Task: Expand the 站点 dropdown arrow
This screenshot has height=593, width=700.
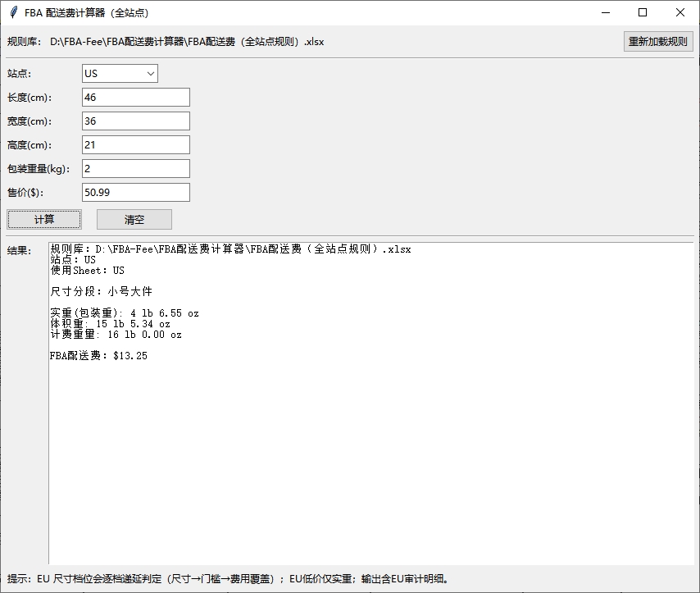Action: [x=151, y=74]
